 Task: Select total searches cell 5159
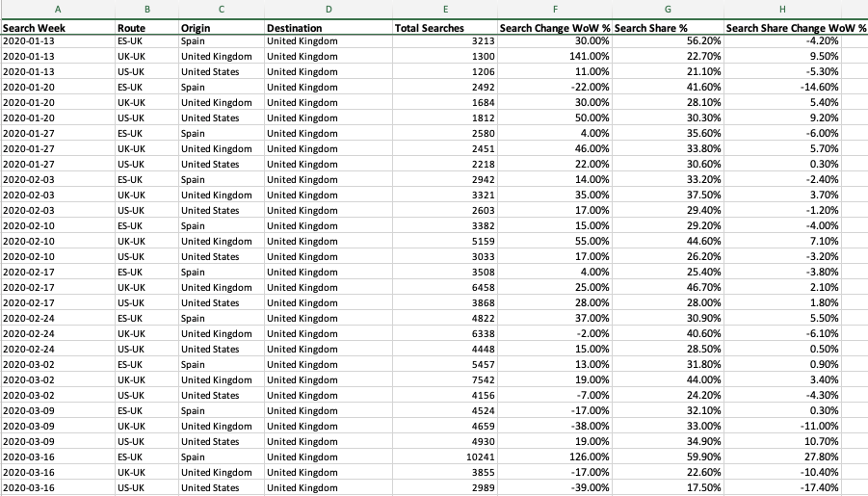point(444,241)
